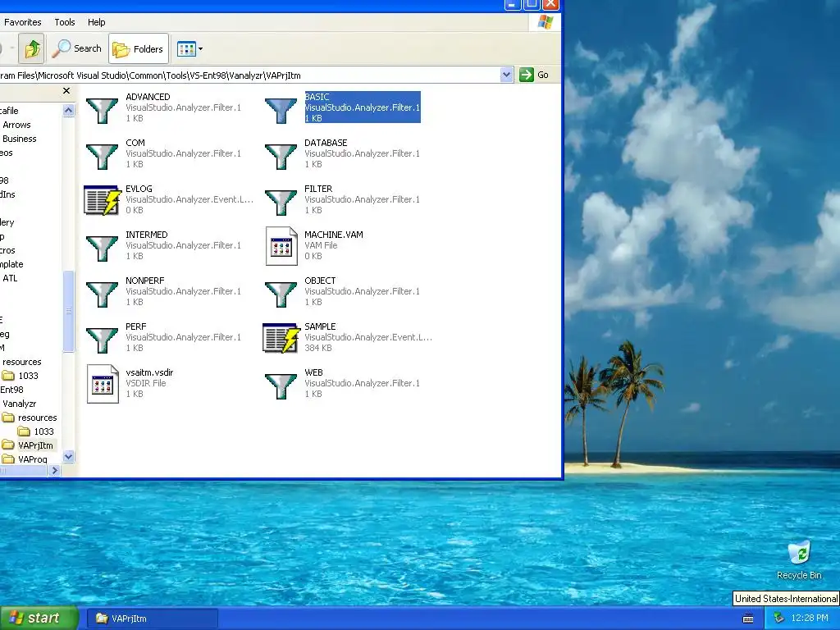840x630 pixels.
Task: Select the Business folder in tree
Action: pos(20,139)
